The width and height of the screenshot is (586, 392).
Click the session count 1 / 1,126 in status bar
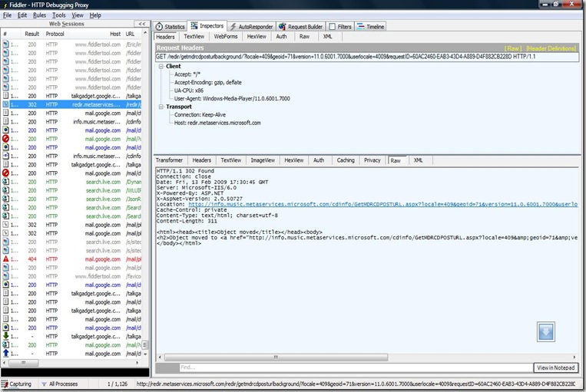tap(118, 384)
